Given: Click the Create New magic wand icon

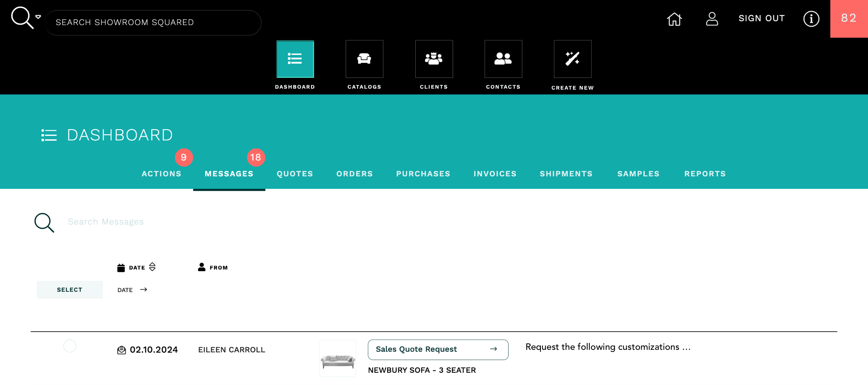Looking at the screenshot, I should (572, 59).
